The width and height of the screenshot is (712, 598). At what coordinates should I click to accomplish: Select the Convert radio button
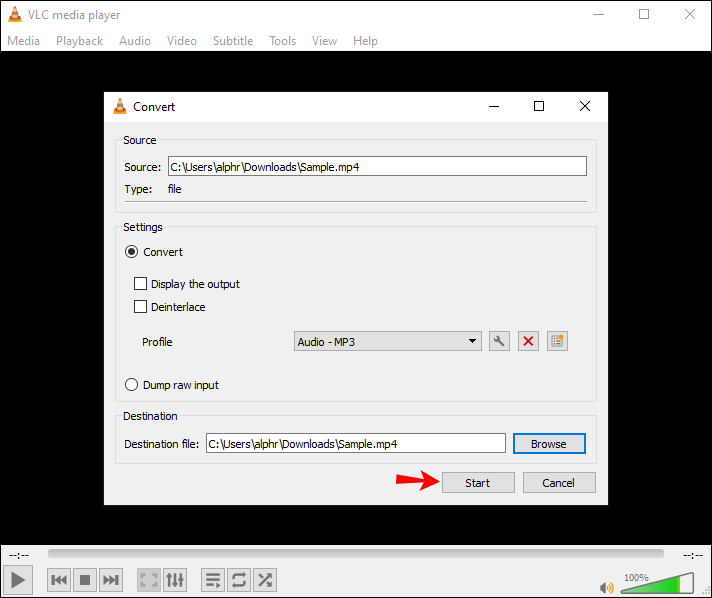tap(131, 252)
